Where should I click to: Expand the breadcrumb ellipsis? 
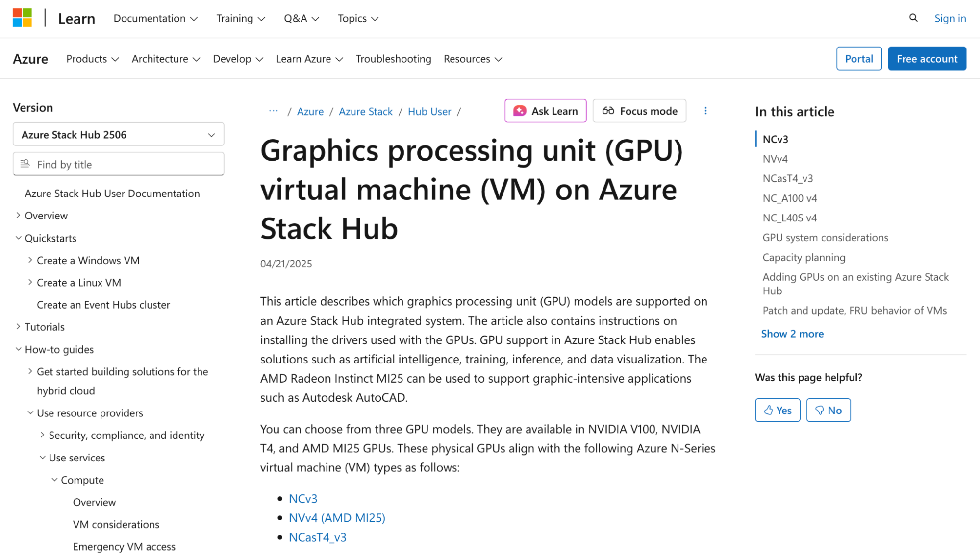click(273, 111)
